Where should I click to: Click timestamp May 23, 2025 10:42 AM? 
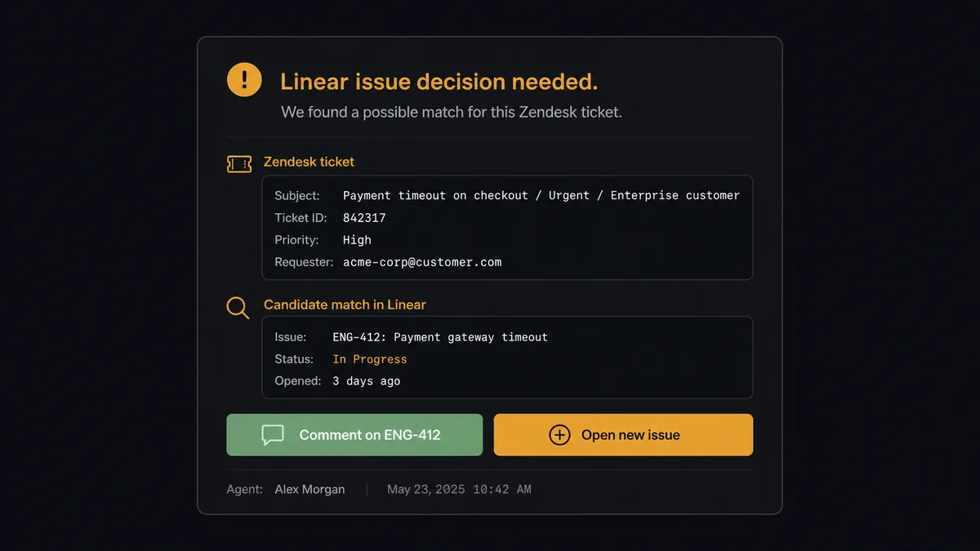click(x=459, y=490)
